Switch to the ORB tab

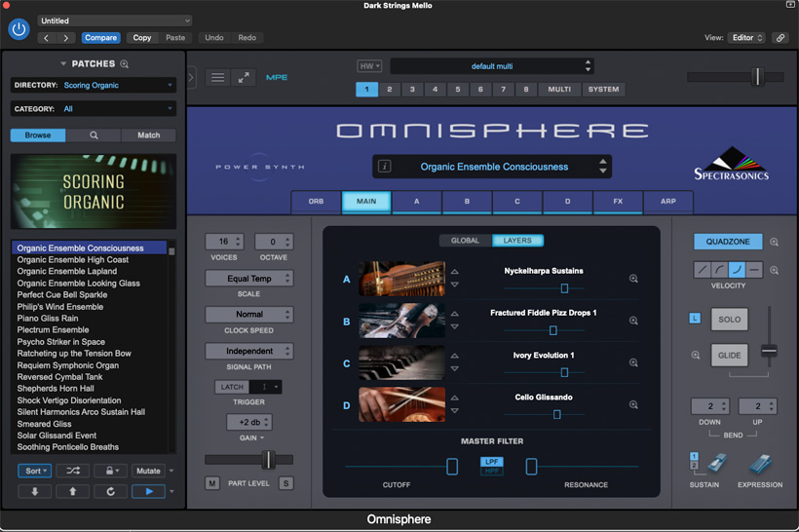[x=316, y=202]
